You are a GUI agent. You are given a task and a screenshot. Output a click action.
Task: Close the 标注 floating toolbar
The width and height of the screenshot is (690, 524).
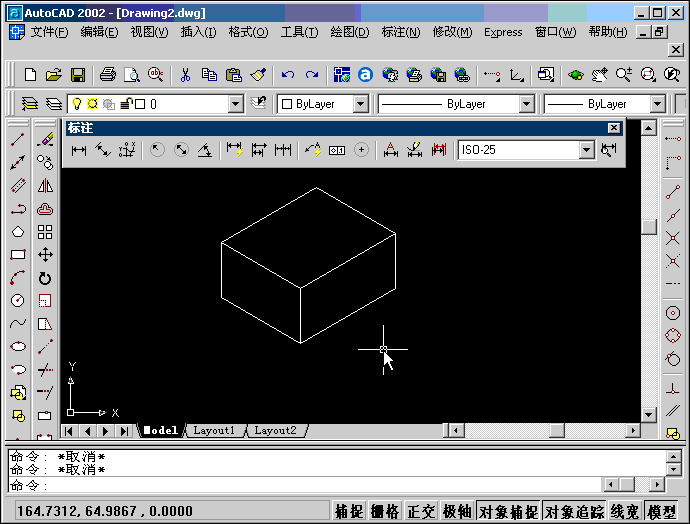614,128
